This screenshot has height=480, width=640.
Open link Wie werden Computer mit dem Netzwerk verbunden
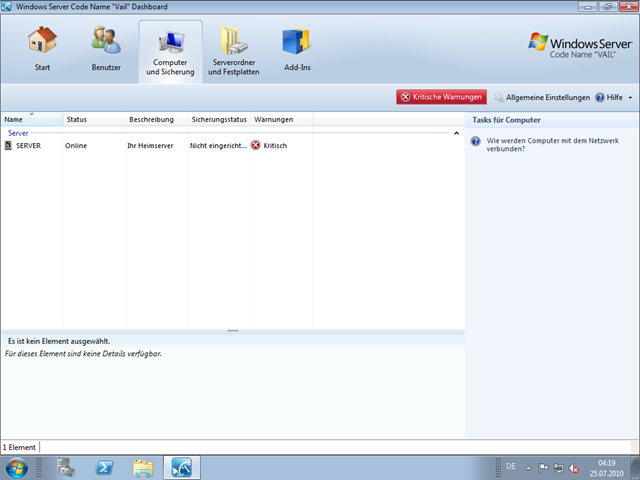pyautogui.click(x=552, y=144)
